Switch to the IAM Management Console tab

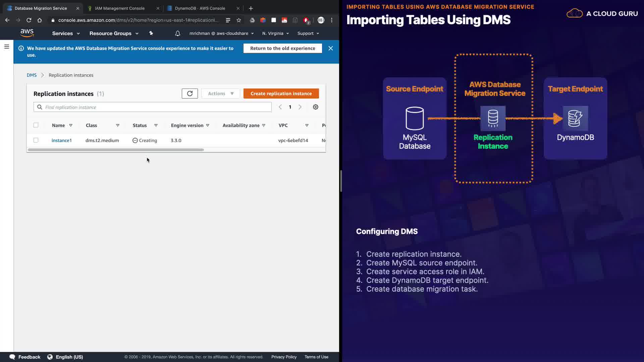[x=120, y=8]
